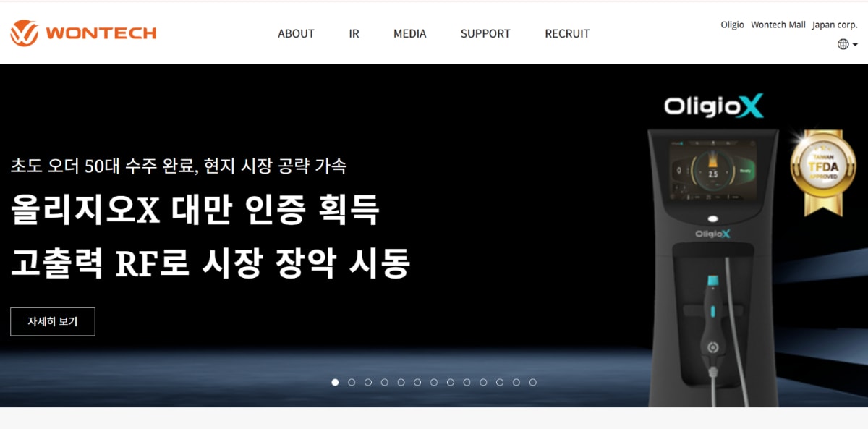Select the first carousel slide dot

coord(335,382)
